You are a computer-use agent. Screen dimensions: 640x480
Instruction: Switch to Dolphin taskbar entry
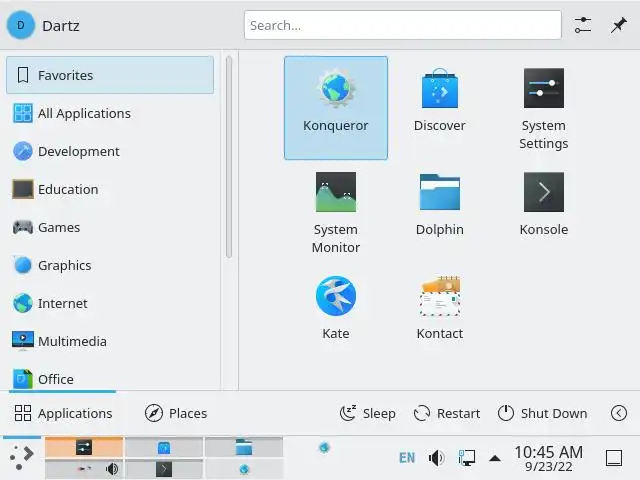pos(244,447)
